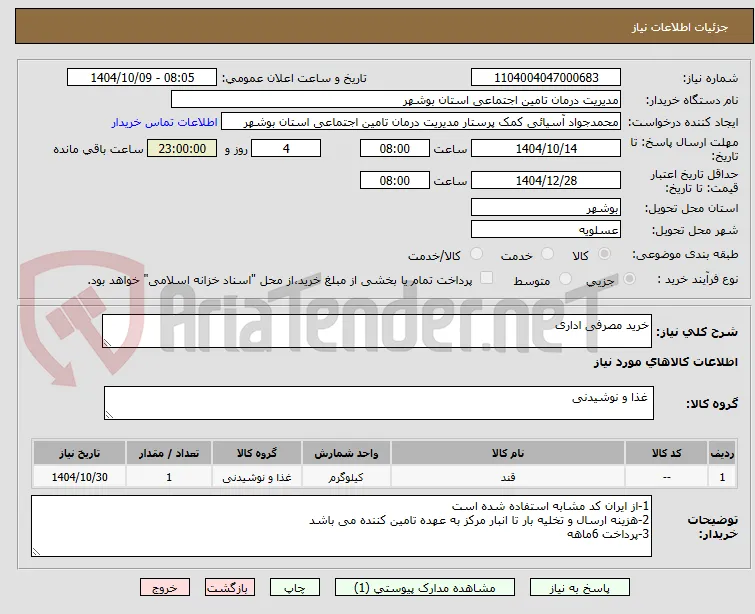Click the قند item name cell
Image resolution: width=755 pixels, height=614 pixels.
(508, 477)
